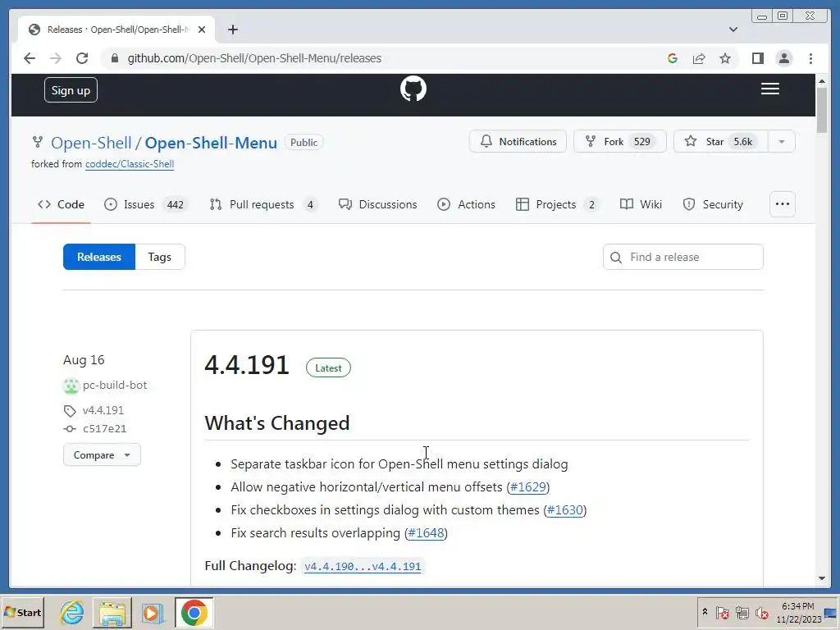Image resolution: width=840 pixels, height=630 pixels.
Task: Open pull request #1648 link
Action: tap(426, 533)
